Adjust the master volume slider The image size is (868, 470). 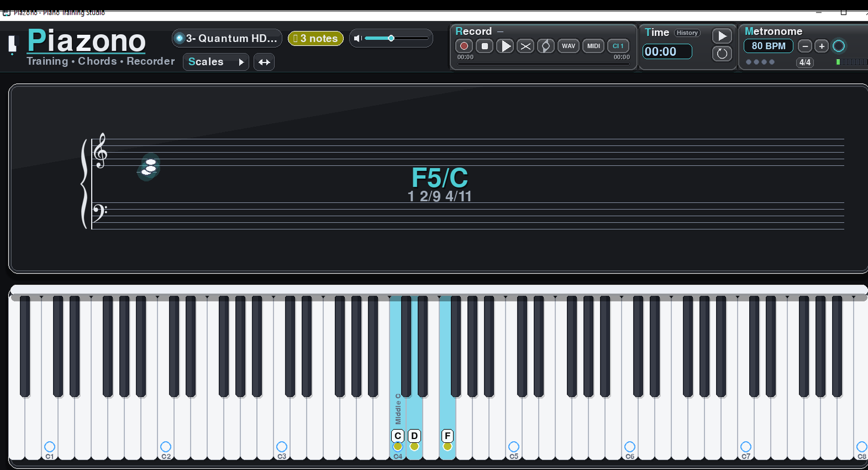[x=397, y=39]
